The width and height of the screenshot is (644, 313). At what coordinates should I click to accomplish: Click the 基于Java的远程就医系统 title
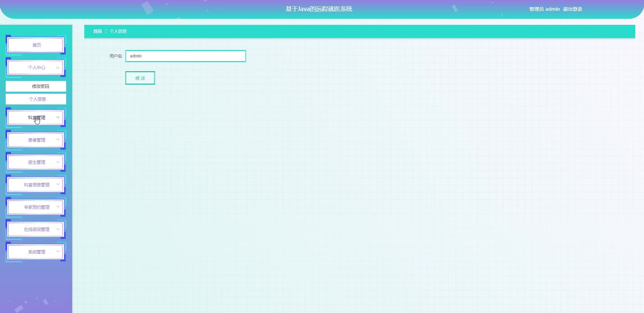coord(319,9)
